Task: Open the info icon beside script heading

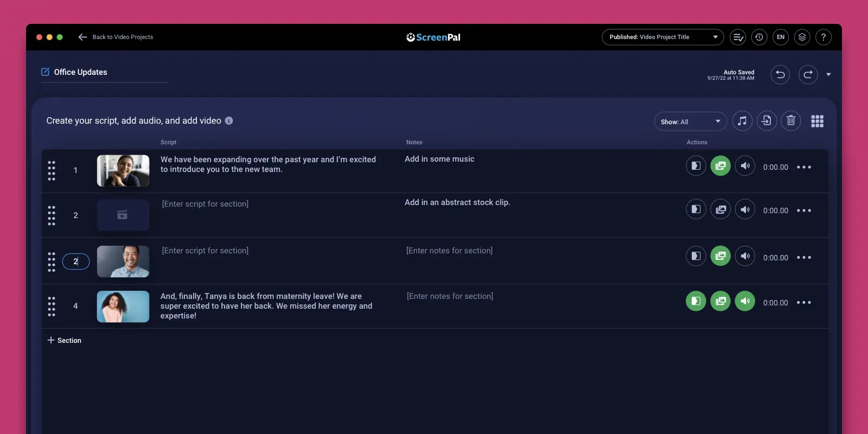Action: pos(229,120)
